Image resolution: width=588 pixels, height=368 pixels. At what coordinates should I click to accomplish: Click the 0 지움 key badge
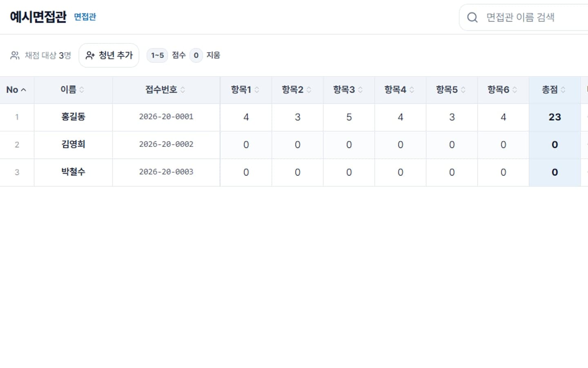pos(196,55)
